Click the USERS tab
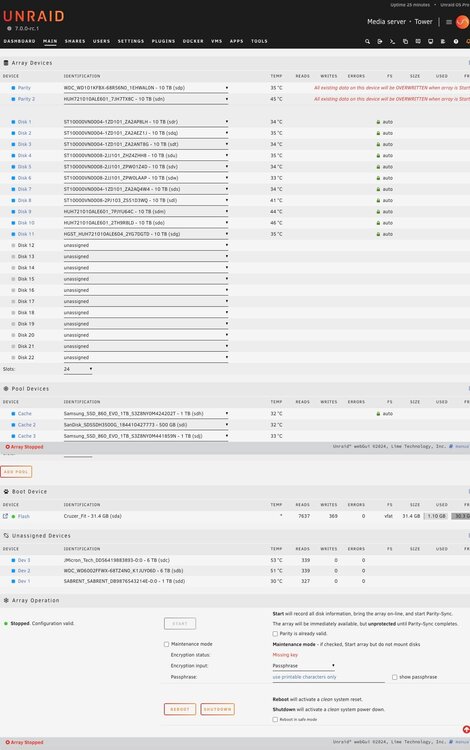Screen dimensions: 470x750 click(101, 41)
